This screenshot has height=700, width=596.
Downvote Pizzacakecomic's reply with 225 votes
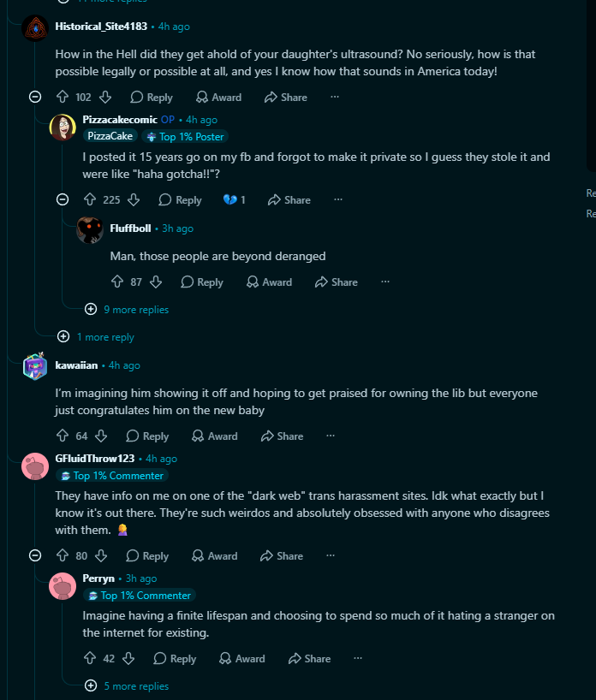pos(133,199)
